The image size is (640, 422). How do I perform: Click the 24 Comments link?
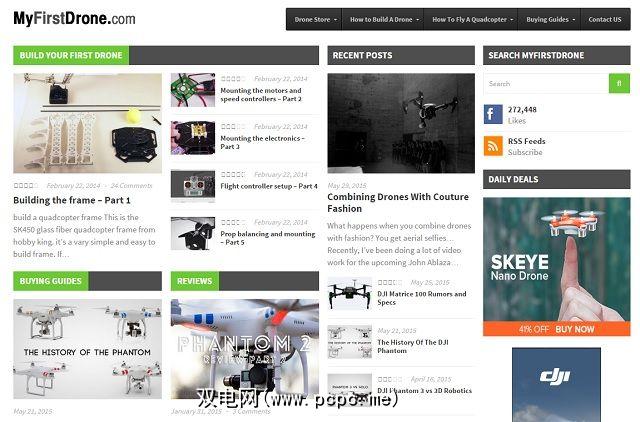click(131, 186)
